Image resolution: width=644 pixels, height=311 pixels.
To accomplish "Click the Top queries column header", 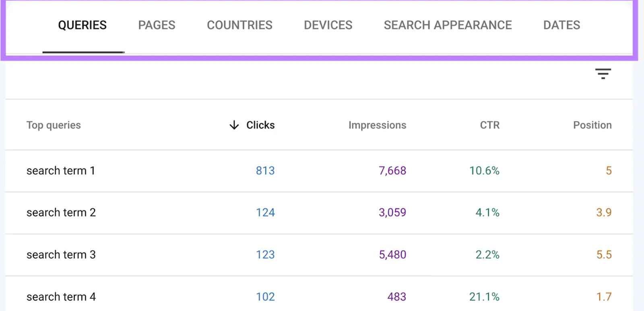I will click(x=54, y=125).
